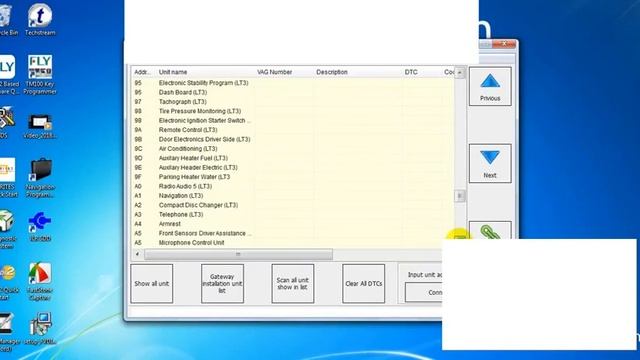Click the horizontal scrollbar thumb
This screenshot has width=640, height=360.
click(x=238, y=254)
